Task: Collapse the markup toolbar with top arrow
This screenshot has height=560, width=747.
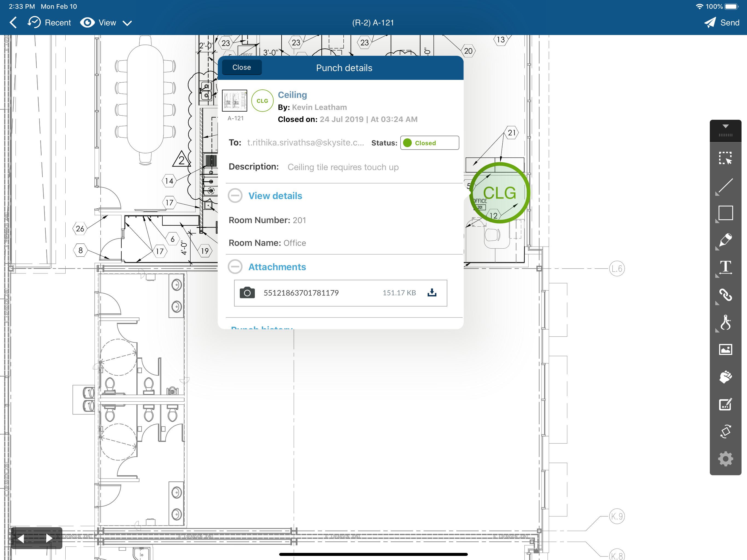Action: coord(725,126)
